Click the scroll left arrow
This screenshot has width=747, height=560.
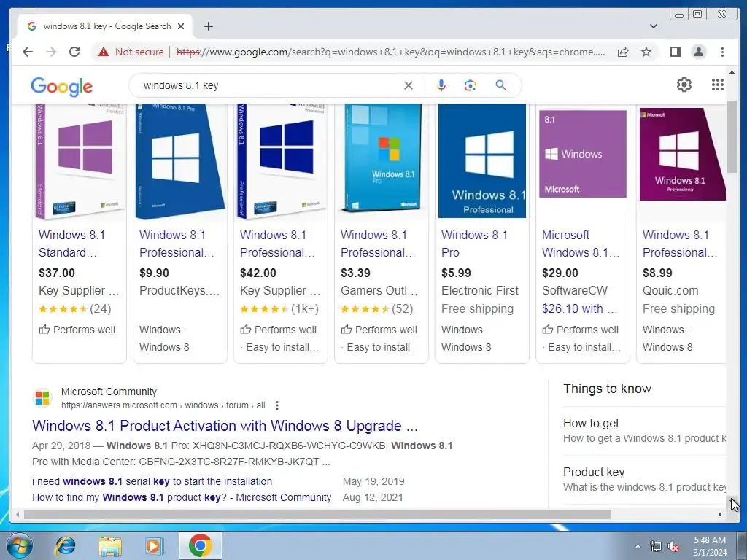tap(18, 514)
